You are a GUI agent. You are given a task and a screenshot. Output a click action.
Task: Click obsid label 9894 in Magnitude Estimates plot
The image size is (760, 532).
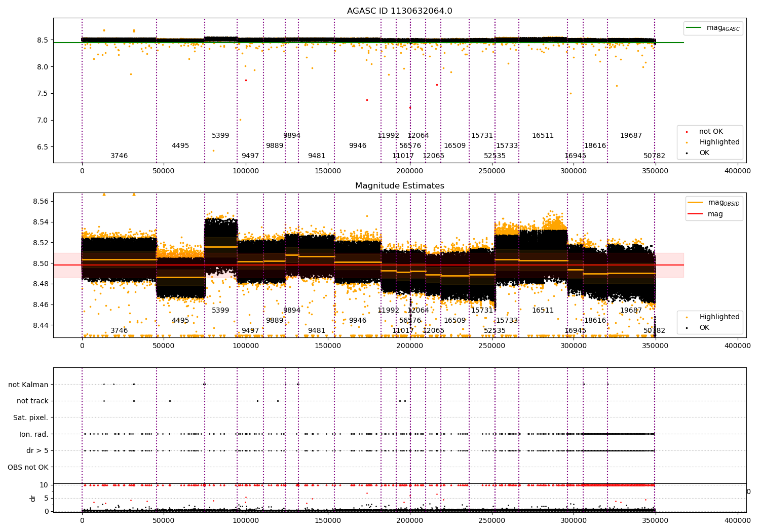(x=292, y=310)
